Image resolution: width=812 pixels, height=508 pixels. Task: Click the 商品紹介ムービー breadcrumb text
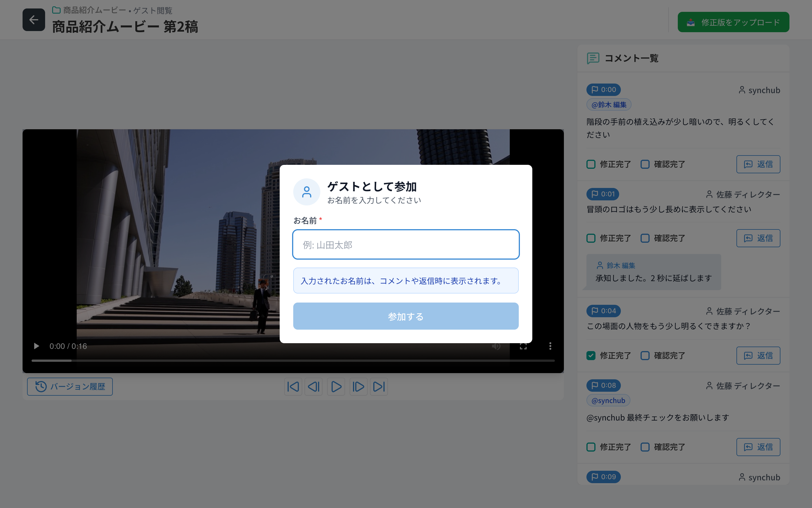(95, 10)
